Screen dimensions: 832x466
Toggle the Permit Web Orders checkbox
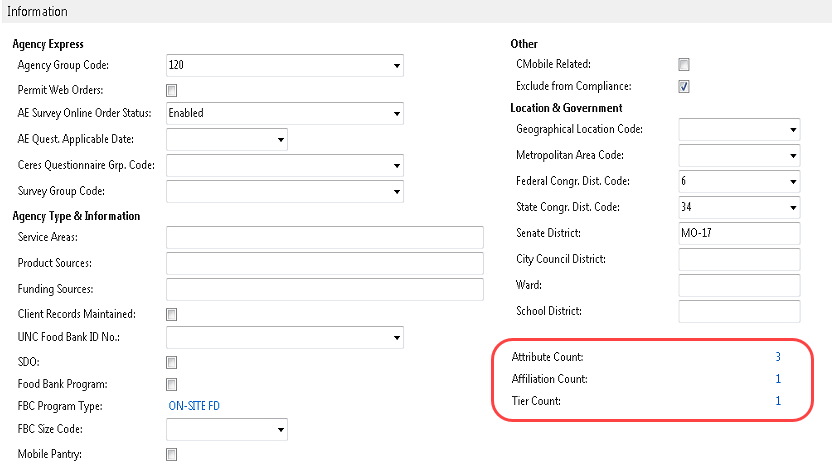pos(171,91)
